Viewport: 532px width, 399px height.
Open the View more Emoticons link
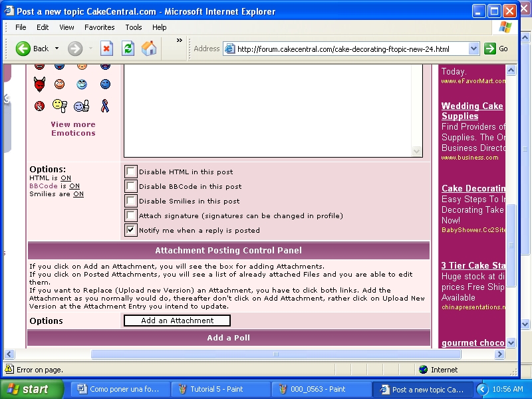tap(73, 128)
